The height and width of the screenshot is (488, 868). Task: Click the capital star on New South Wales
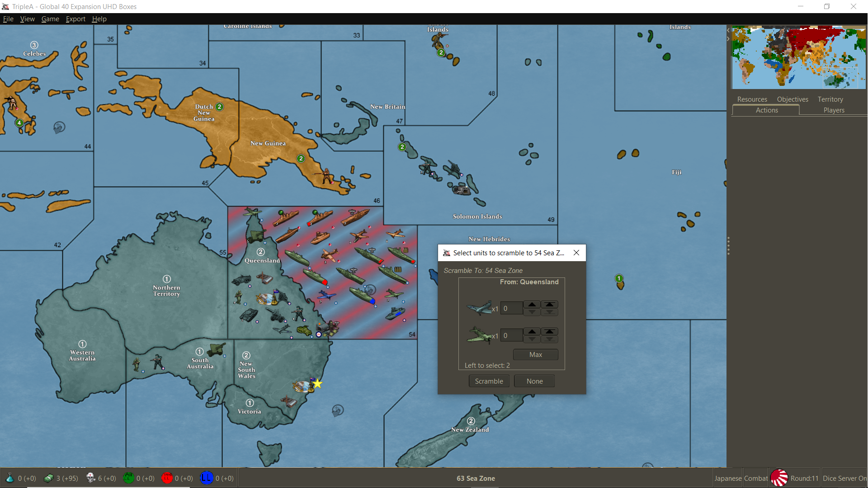318,384
